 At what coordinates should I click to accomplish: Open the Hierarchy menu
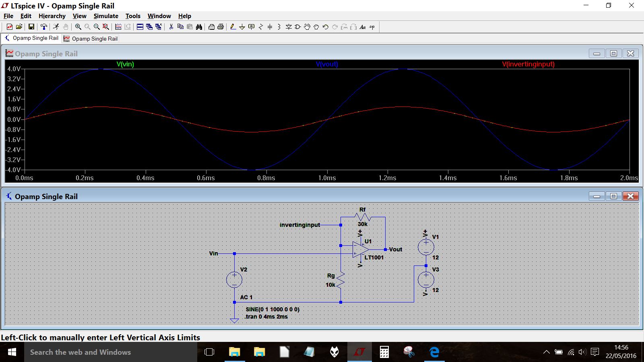tap(52, 16)
